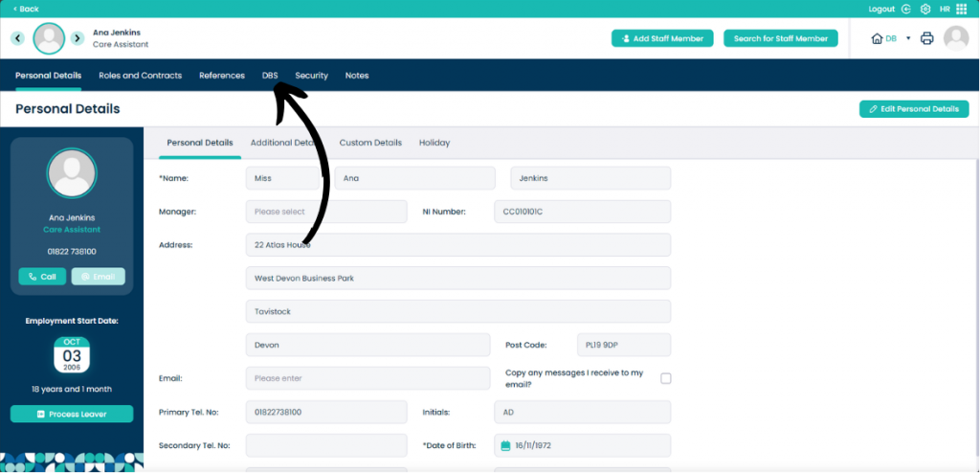This screenshot has height=473, width=980.
Task: Click West Devon Business Park field
Action: point(458,279)
